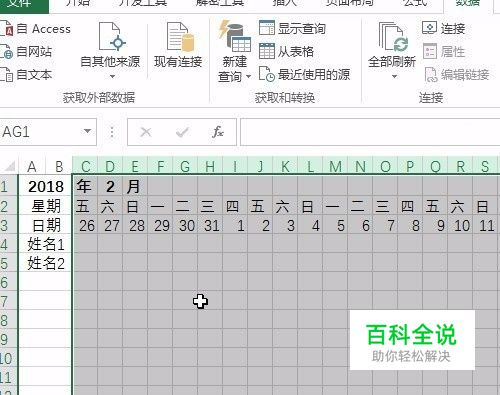Click 日期 label cell
This screenshot has width=500, height=395.
tap(46, 225)
